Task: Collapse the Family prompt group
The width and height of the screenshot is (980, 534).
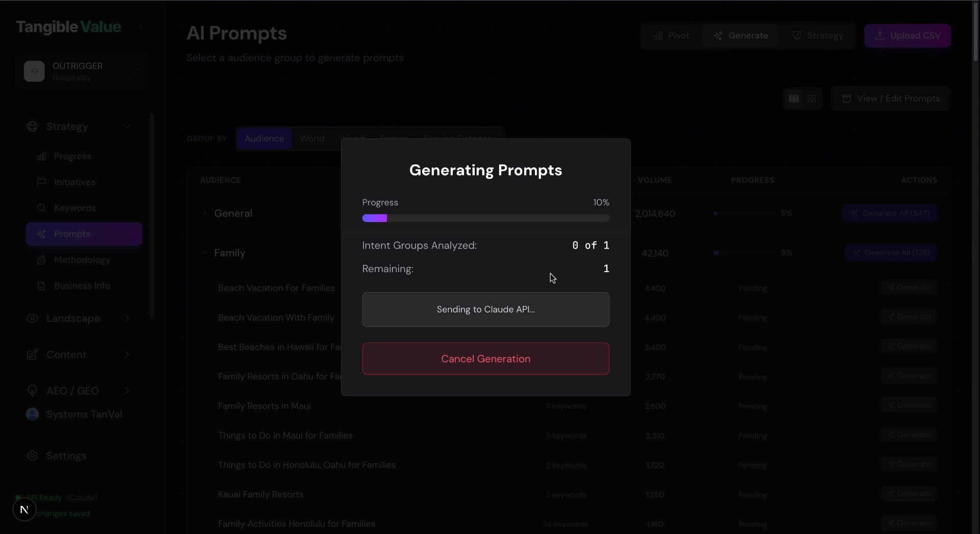Action: (x=204, y=253)
